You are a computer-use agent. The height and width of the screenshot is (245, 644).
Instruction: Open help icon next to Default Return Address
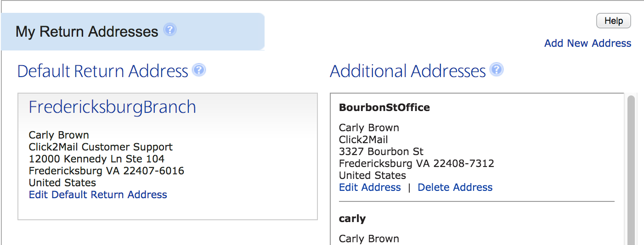199,70
